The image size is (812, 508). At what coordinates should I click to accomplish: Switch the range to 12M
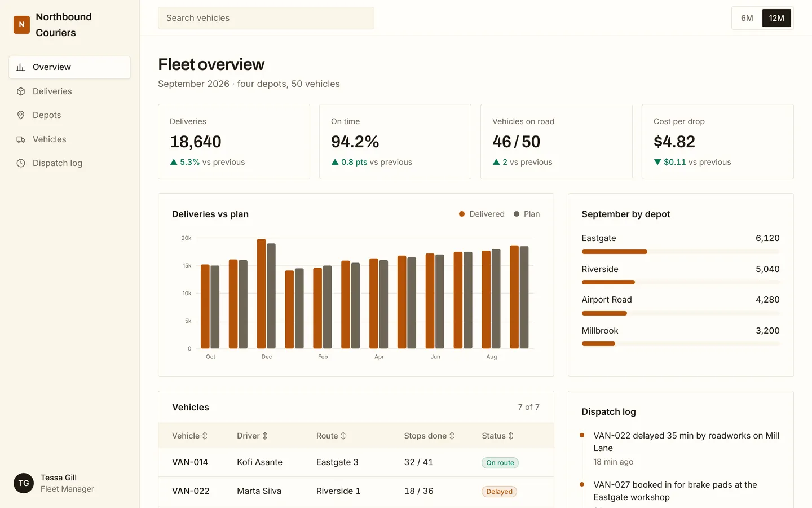pos(776,18)
